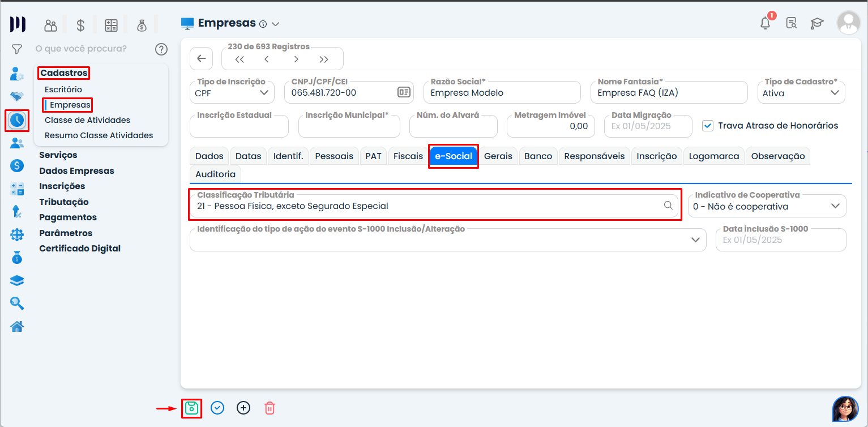868x427 pixels.
Task: Open the money bag module in top toolbar
Action: point(142,25)
